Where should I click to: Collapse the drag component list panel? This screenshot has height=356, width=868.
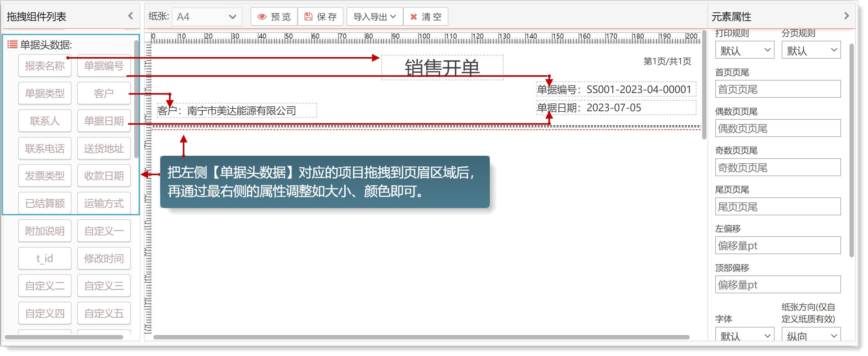click(x=131, y=16)
